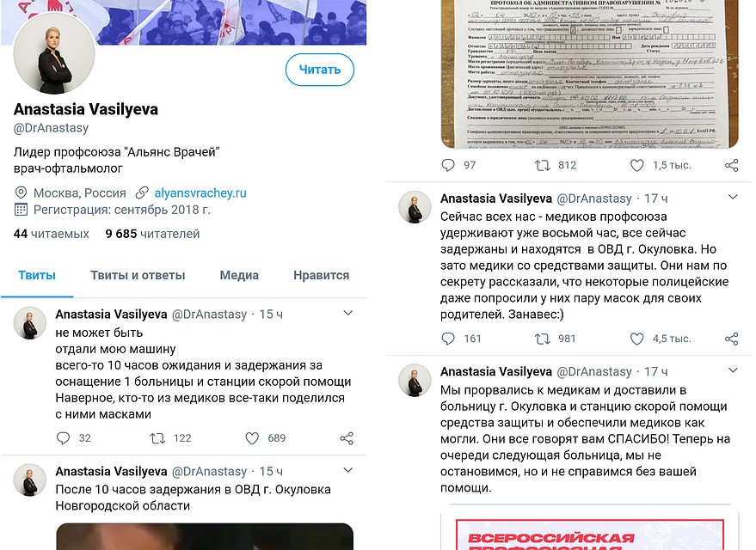Retweet the tweet with 981 retweets
Image resolution: width=756 pixels, height=550 pixels.
coord(543,339)
